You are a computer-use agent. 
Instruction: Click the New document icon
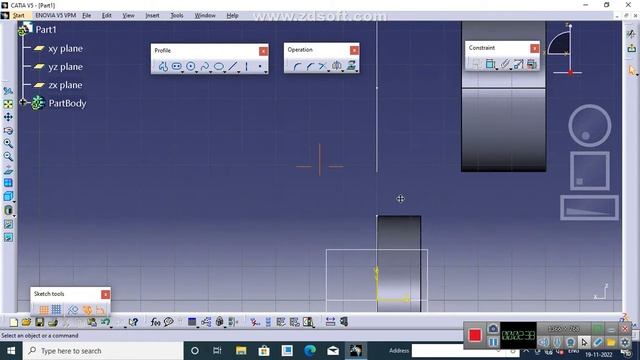point(13,322)
